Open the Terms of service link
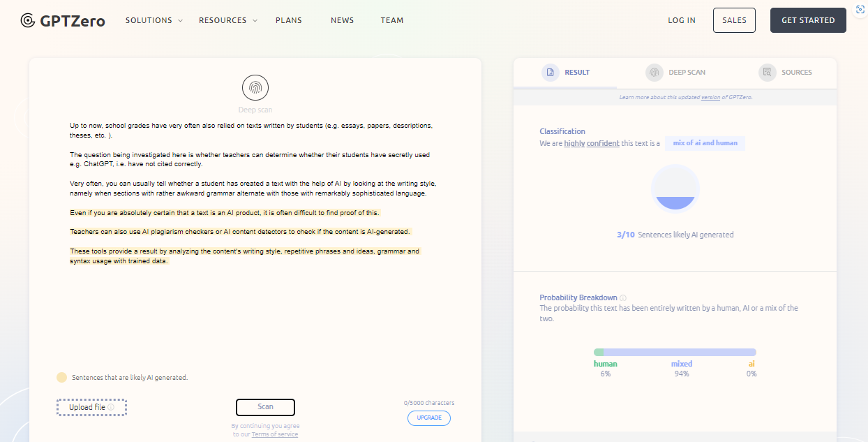Screen dimensions: 868x442 [x=274, y=434]
